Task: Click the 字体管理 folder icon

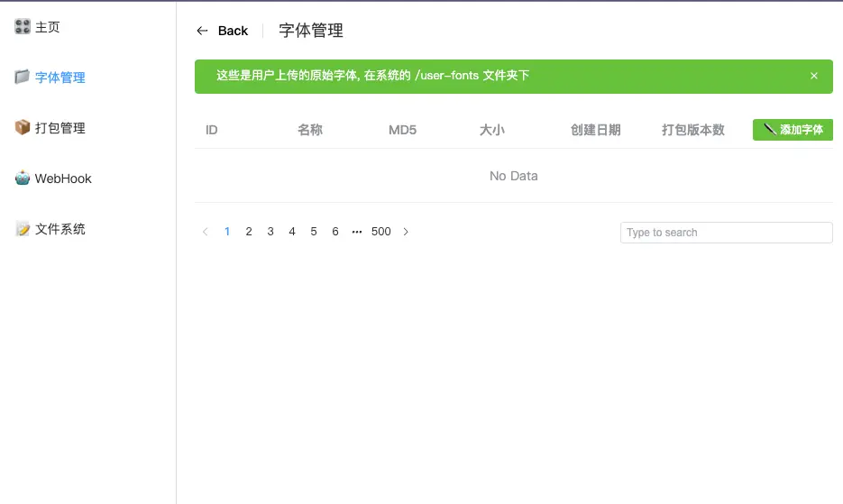Action: tap(23, 78)
